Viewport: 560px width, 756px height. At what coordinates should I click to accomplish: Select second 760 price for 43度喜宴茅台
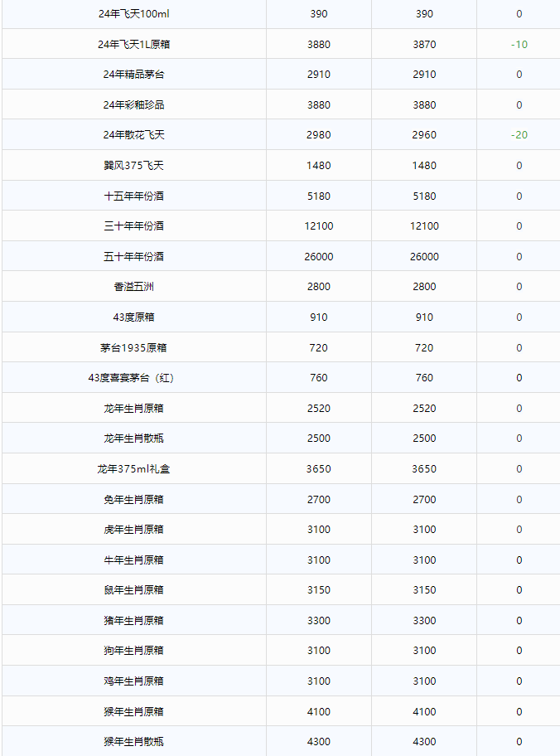(x=424, y=377)
